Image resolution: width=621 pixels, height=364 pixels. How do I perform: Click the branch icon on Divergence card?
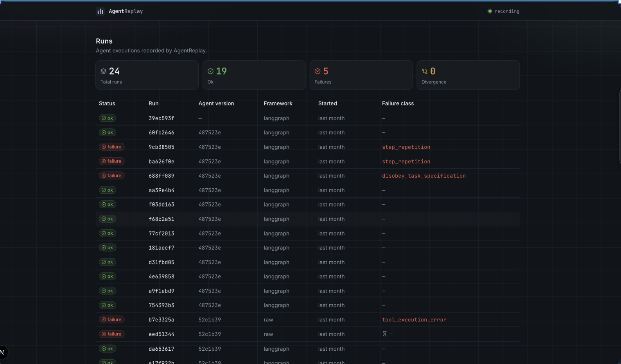[425, 71]
